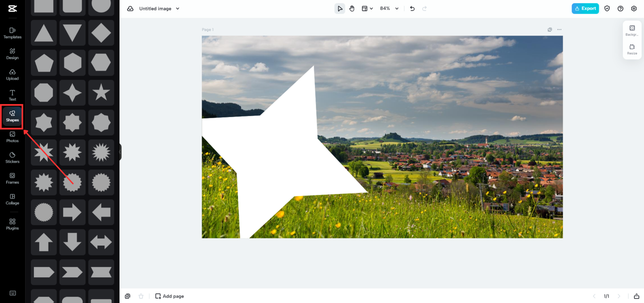Open the help question mark icon
644x303 pixels.
620,9
